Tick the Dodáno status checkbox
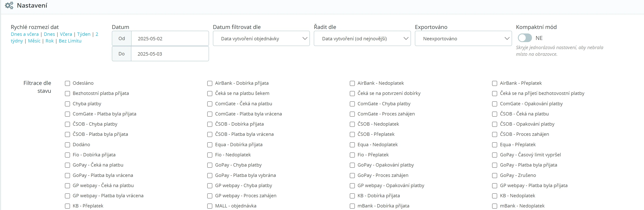644x210 pixels. pos(67,145)
